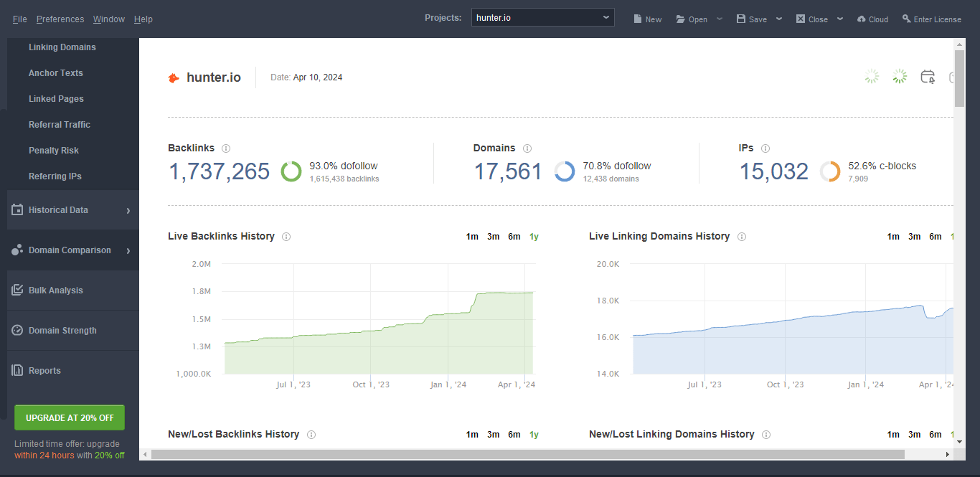Set Live Backlinks History to 1y
The image size is (980, 477).
(x=534, y=237)
